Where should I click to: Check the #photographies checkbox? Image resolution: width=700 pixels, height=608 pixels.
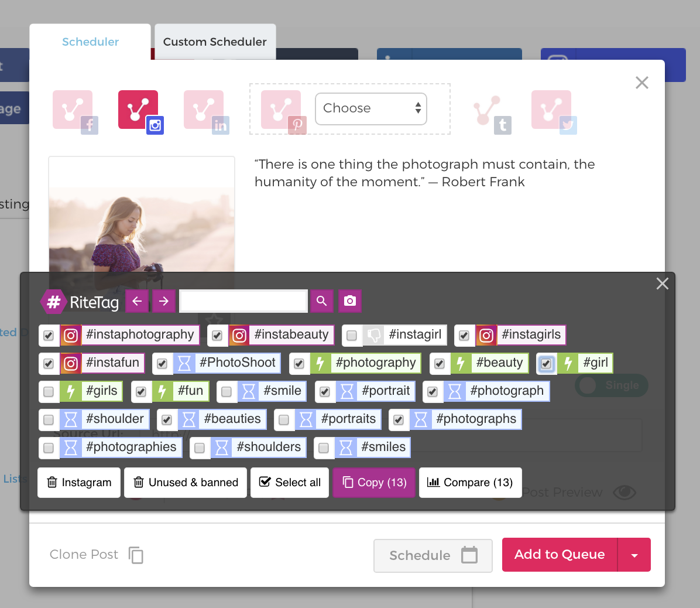(49, 448)
